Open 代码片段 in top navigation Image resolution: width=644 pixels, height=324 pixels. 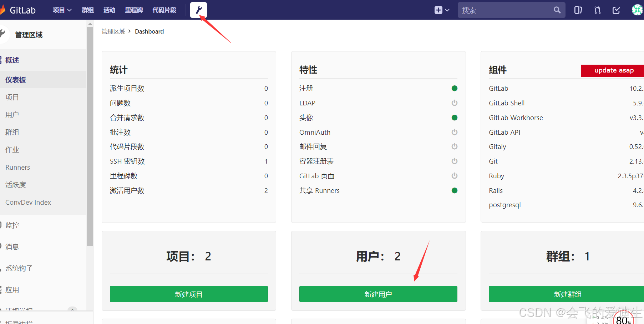pos(164,10)
